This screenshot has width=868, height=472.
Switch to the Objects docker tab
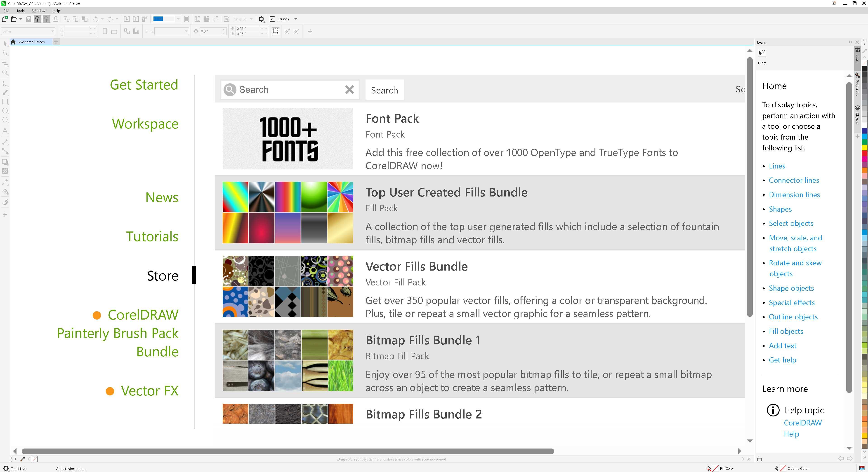pyautogui.click(x=858, y=115)
